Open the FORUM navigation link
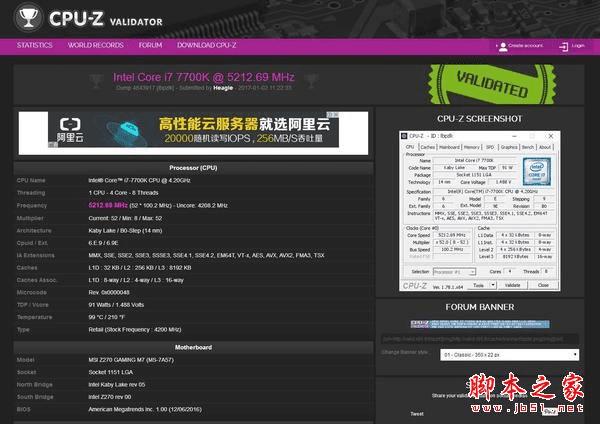 pos(150,45)
